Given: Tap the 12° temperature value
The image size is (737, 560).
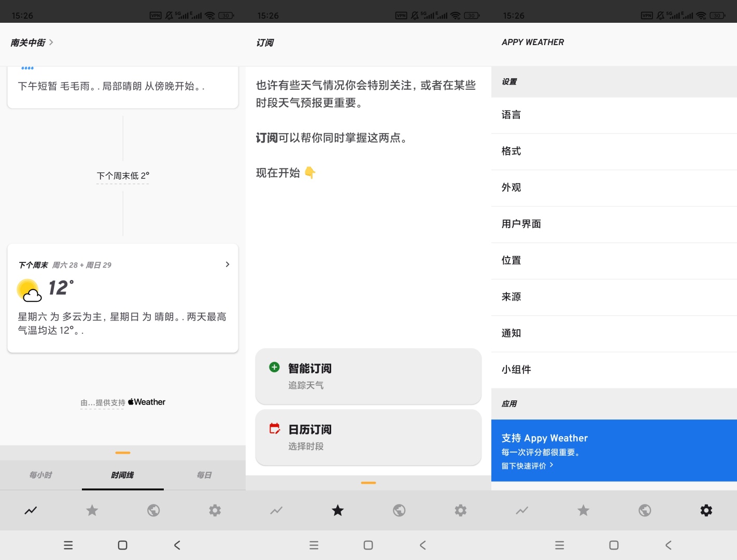Looking at the screenshot, I should point(61,288).
